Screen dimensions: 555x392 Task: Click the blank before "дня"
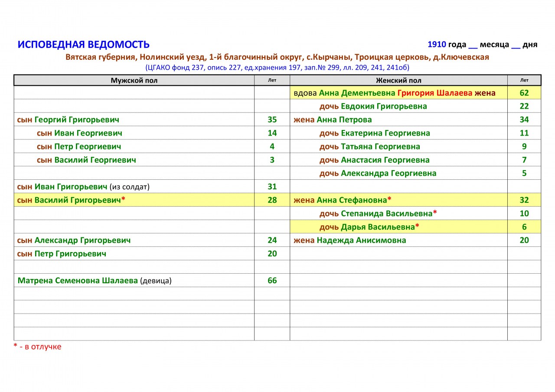pyautogui.click(x=516, y=45)
